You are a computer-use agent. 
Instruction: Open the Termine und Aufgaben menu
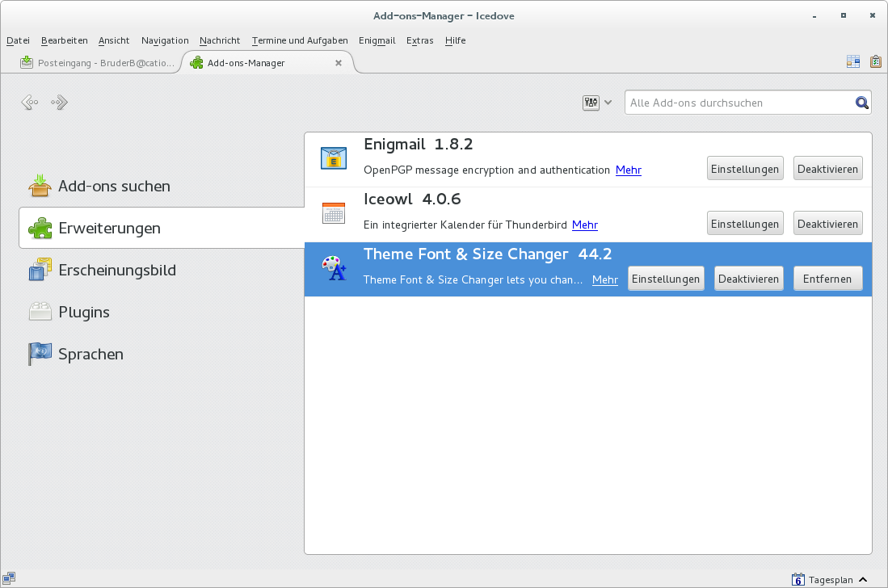[x=300, y=40]
